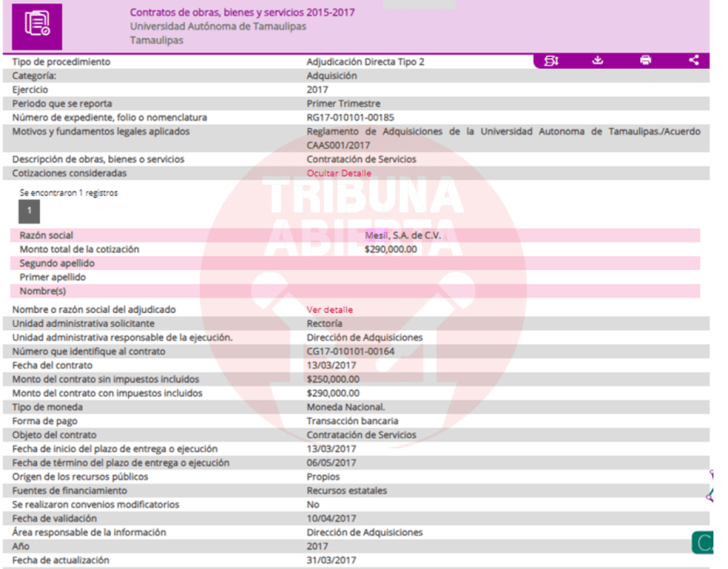Viewport: 728px width, 569px height.
Task: Collapse quotes with Ocultar Detalle
Action: click(338, 174)
